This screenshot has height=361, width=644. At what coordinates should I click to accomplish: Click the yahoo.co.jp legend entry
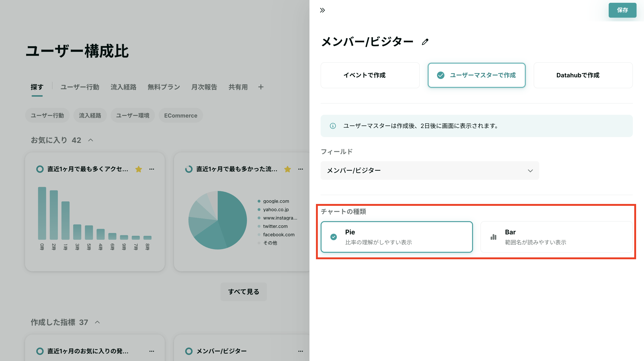pos(273,210)
